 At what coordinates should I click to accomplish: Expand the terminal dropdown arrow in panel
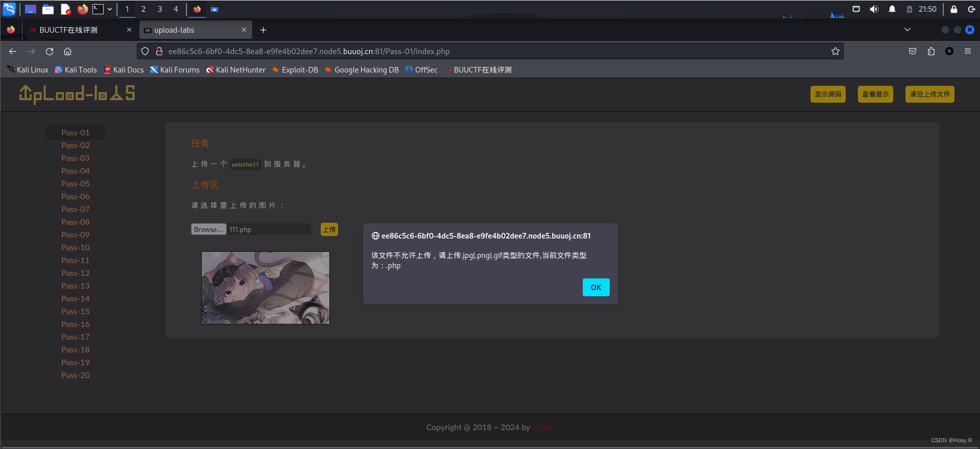coord(110,9)
